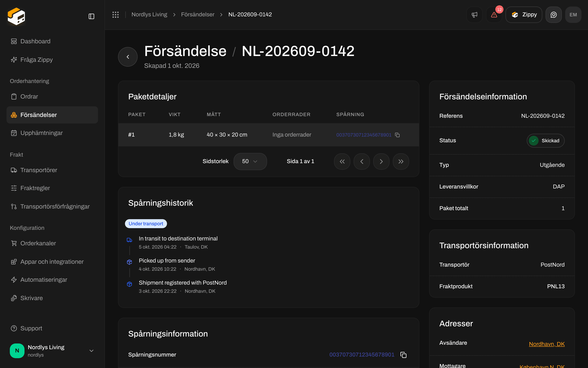Click the ORDERRADER column header
Image resolution: width=588 pixels, height=368 pixels.
coord(291,114)
